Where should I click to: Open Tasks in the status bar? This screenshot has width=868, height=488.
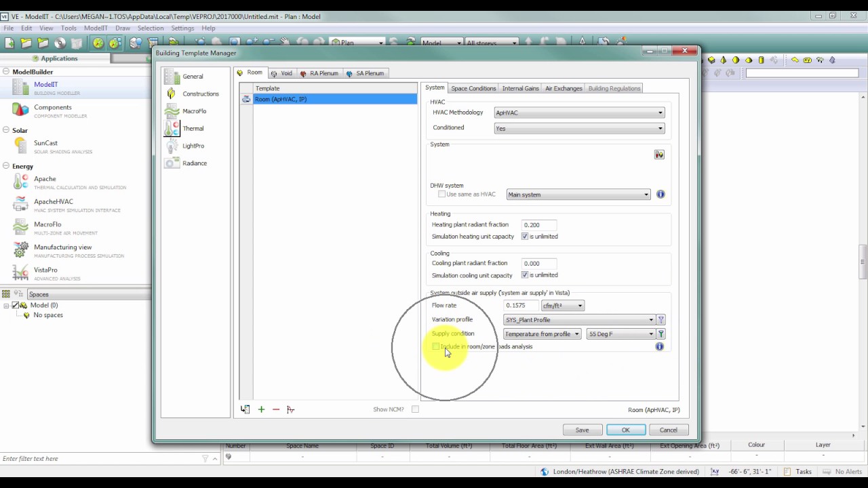click(x=798, y=472)
